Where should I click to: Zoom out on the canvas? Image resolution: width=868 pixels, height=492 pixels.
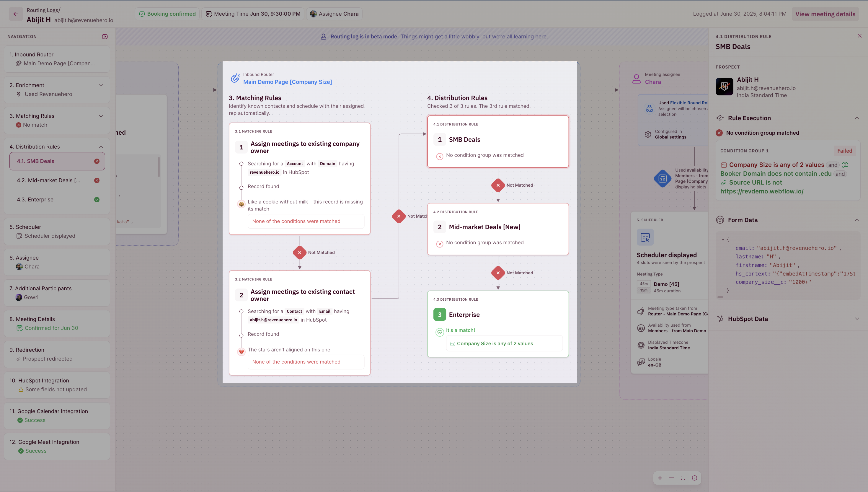tap(671, 478)
